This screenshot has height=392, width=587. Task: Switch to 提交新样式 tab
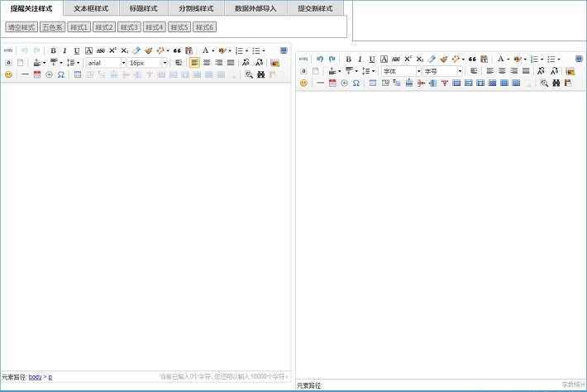click(315, 8)
